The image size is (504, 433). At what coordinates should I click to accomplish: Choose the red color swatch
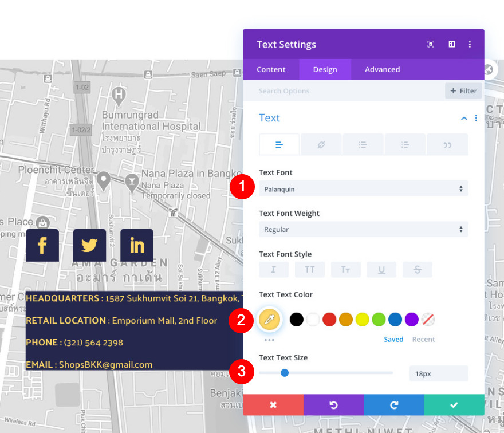pyautogui.click(x=329, y=320)
